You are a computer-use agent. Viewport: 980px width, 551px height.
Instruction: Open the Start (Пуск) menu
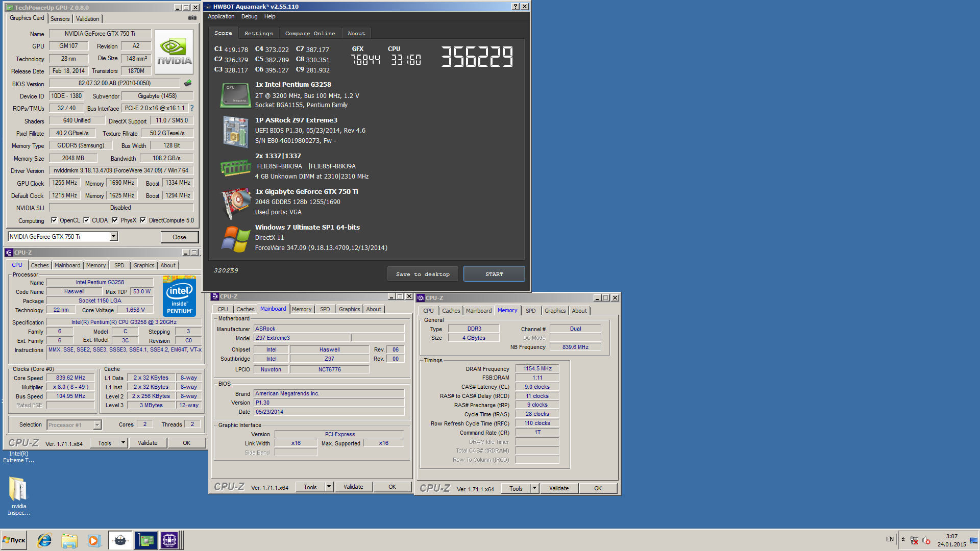click(14, 540)
